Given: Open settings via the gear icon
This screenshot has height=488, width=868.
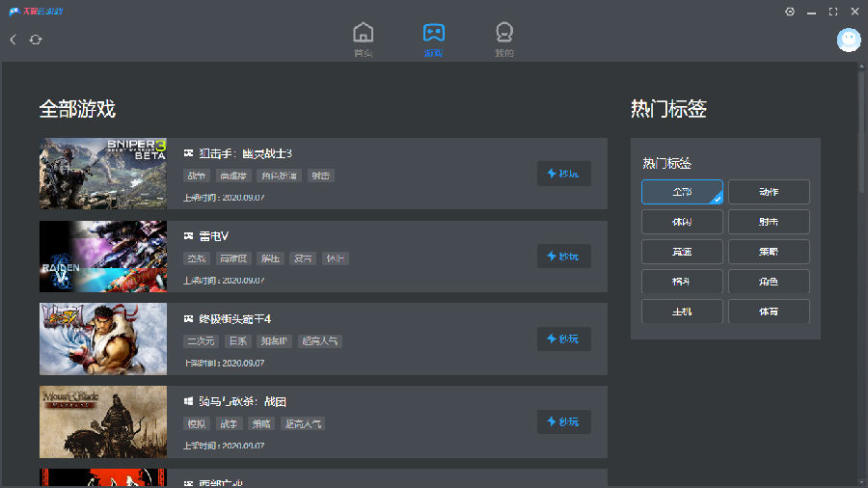Looking at the screenshot, I should [790, 11].
